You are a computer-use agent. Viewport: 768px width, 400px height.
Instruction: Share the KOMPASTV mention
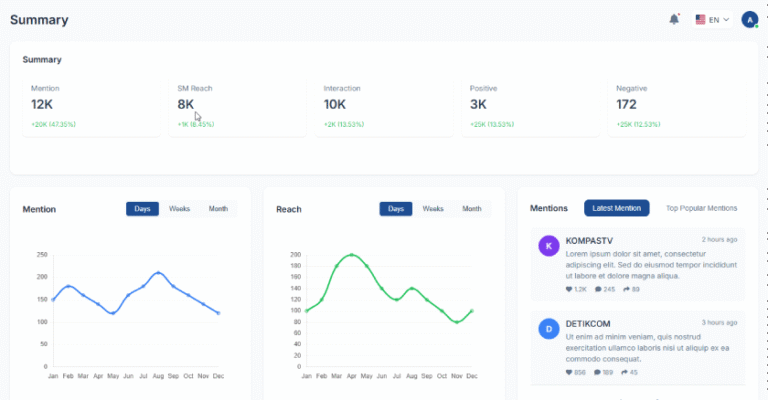(x=625, y=289)
